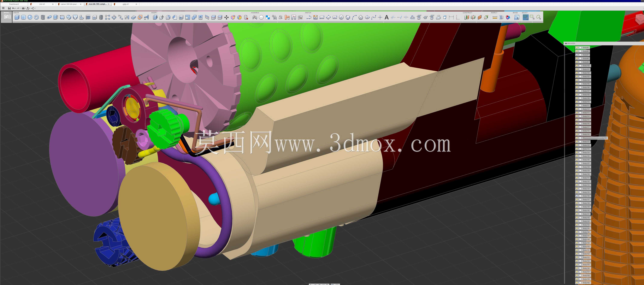The height and width of the screenshot is (285, 644).
Task: Open the Undo history dropdown arrow
Action: [x=16, y=8]
